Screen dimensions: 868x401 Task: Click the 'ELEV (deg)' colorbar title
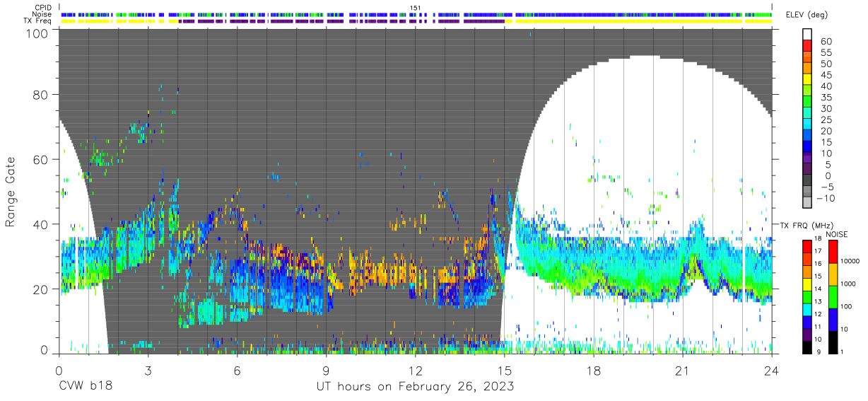[x=807, y=15]
